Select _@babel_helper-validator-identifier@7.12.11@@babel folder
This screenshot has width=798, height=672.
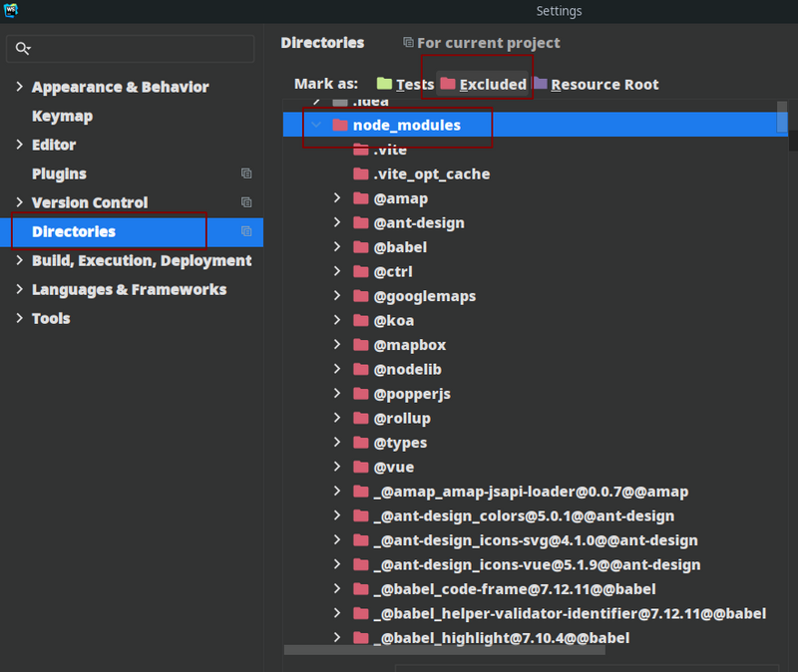570,613
